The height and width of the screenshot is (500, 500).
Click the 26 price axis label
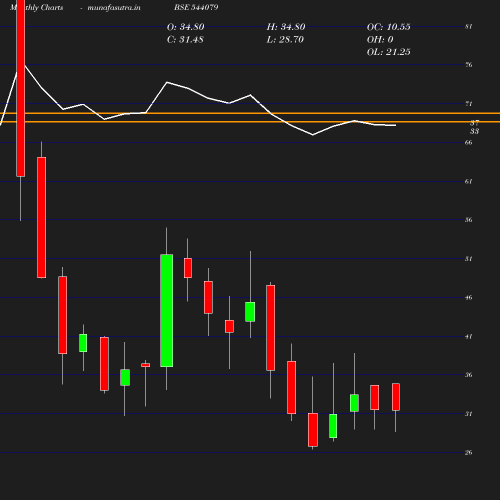tap(469, 453)
